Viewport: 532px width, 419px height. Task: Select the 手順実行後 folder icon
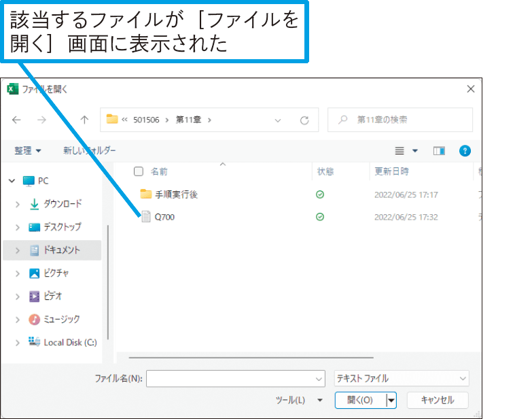coord(146,194)
